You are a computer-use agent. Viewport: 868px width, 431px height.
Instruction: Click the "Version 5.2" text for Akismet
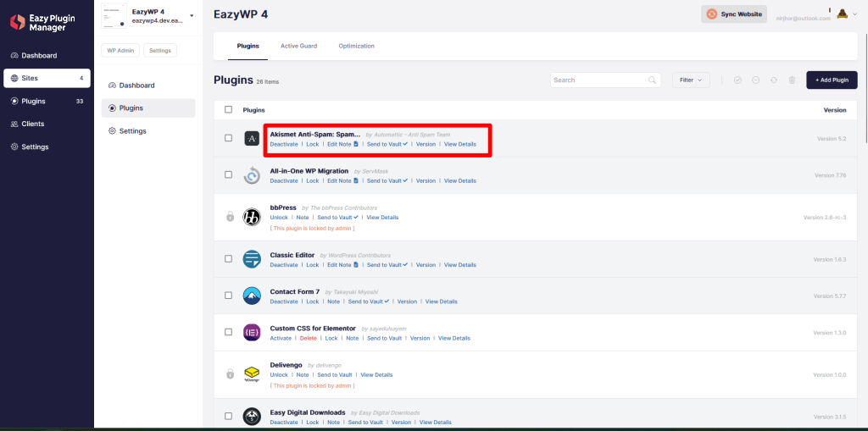832,138
